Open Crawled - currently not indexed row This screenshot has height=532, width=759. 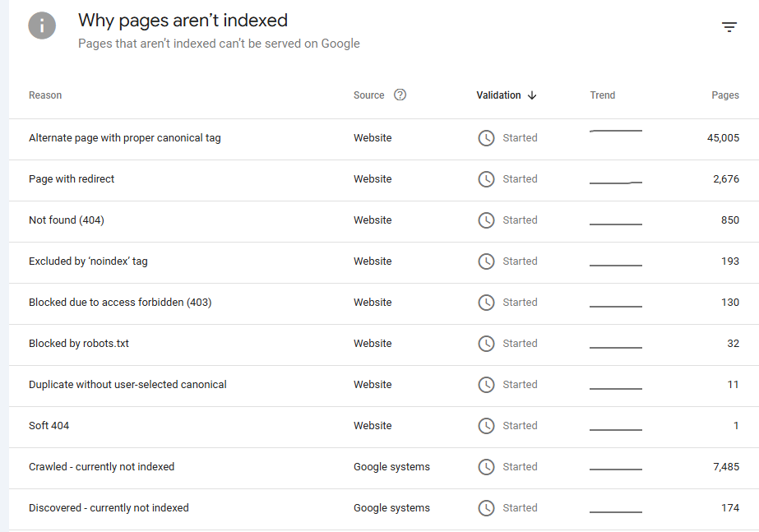click(x=101, y=467)
